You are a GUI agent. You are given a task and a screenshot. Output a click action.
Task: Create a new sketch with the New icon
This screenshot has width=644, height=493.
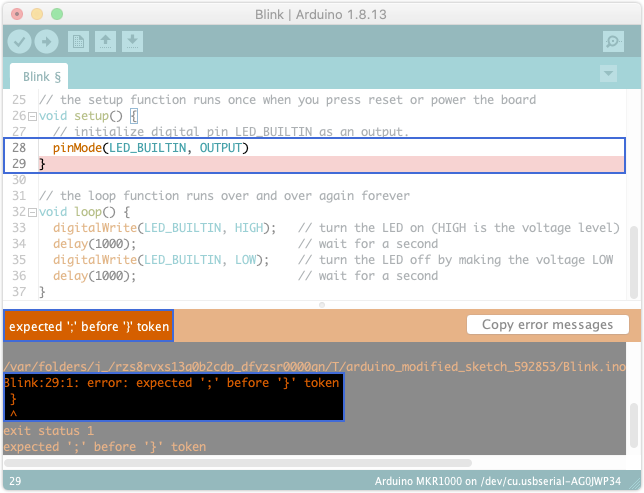point(78,41)
